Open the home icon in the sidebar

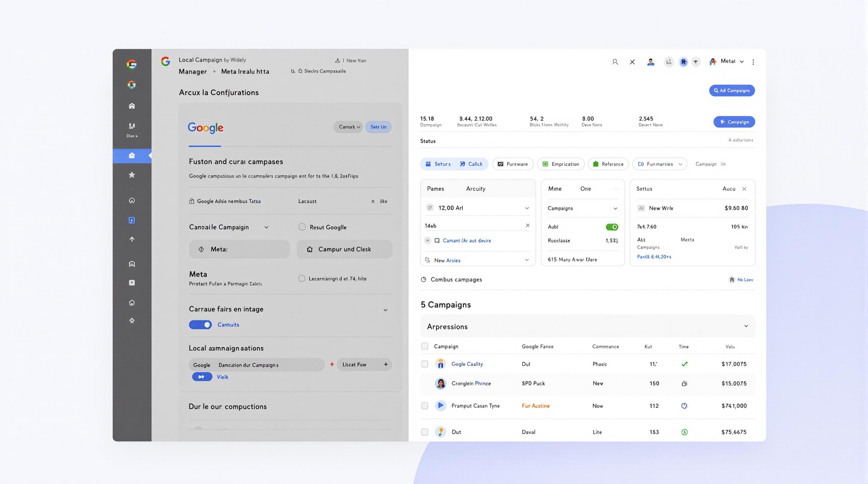[132, 106]
